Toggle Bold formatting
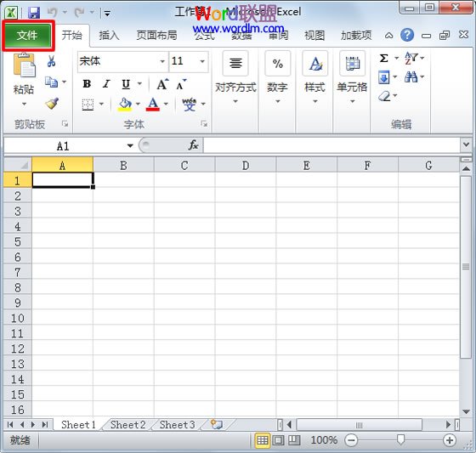 (87, 84)
